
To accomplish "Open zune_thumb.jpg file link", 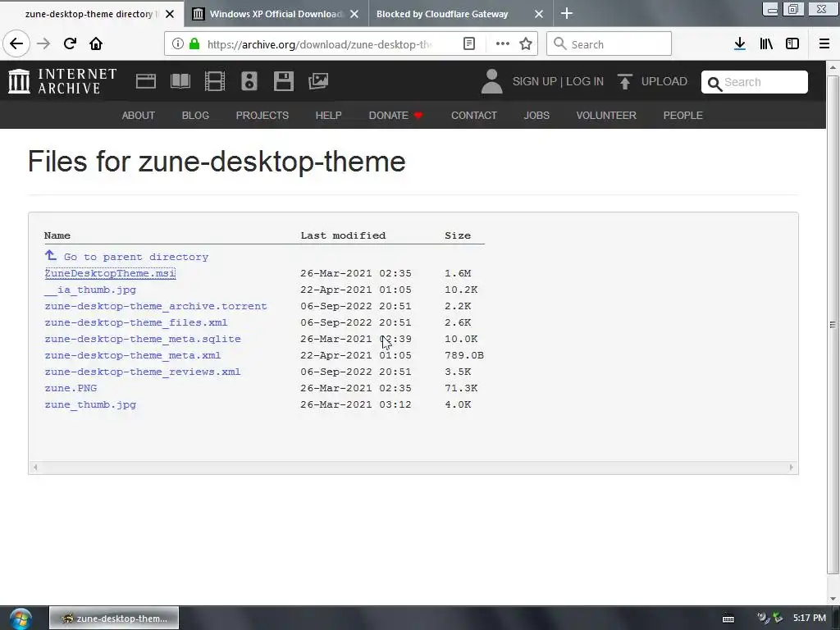I will click(90, 404).
